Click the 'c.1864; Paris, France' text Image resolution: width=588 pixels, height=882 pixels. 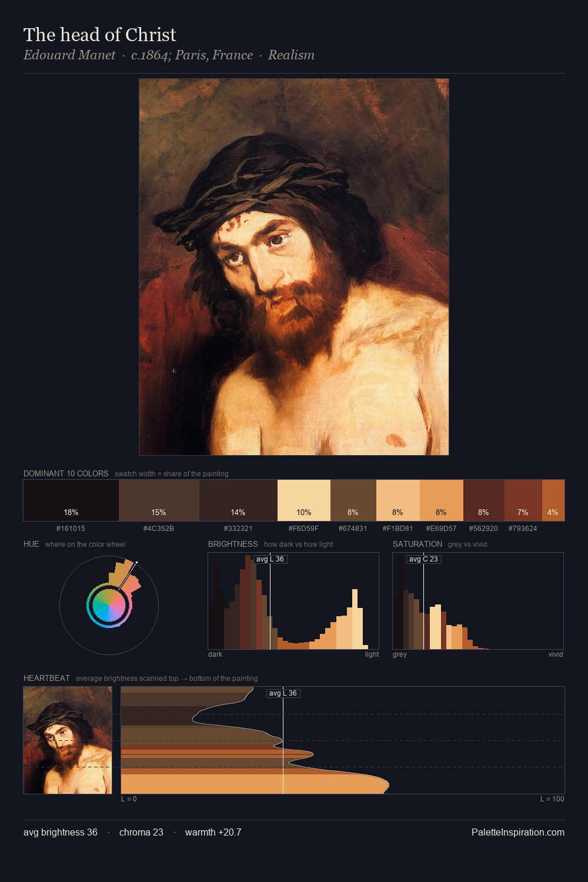click(192, 55)
